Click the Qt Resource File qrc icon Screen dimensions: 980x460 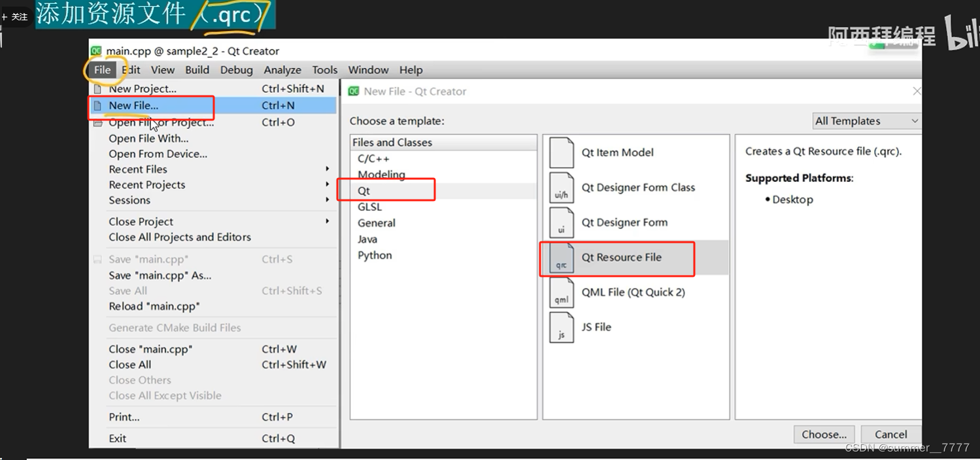561,257
